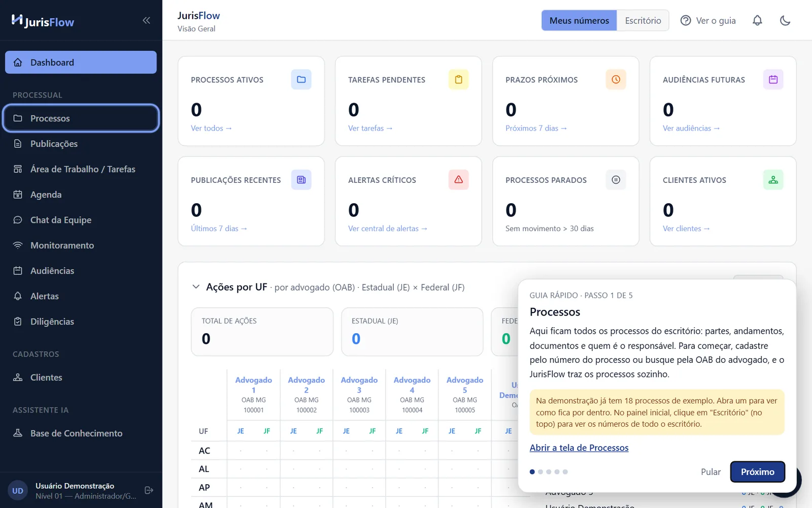Click Próximos 7 dias link
The height and width of the screenshot is (508, 812).
click(x=536, y=128)
